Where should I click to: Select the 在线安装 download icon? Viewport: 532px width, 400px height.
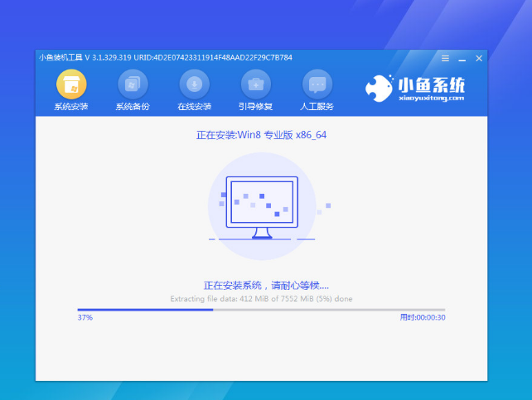coord(195,84)
